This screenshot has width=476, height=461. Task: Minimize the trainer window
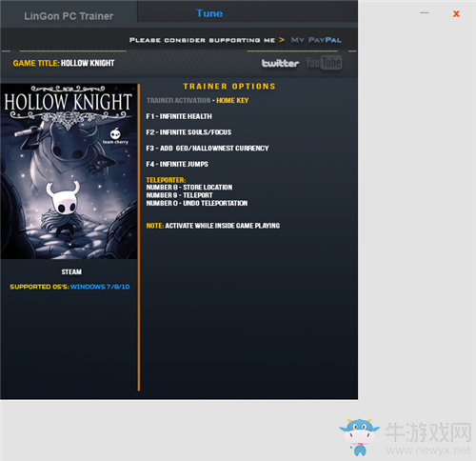tap(425, 13)
